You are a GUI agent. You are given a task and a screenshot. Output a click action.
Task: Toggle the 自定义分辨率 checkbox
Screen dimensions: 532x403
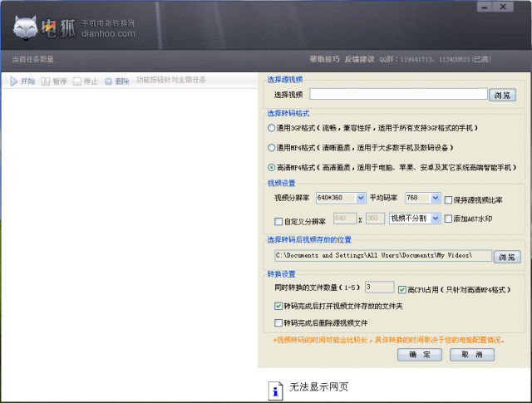pyautogui.click(x=278, y=220)
